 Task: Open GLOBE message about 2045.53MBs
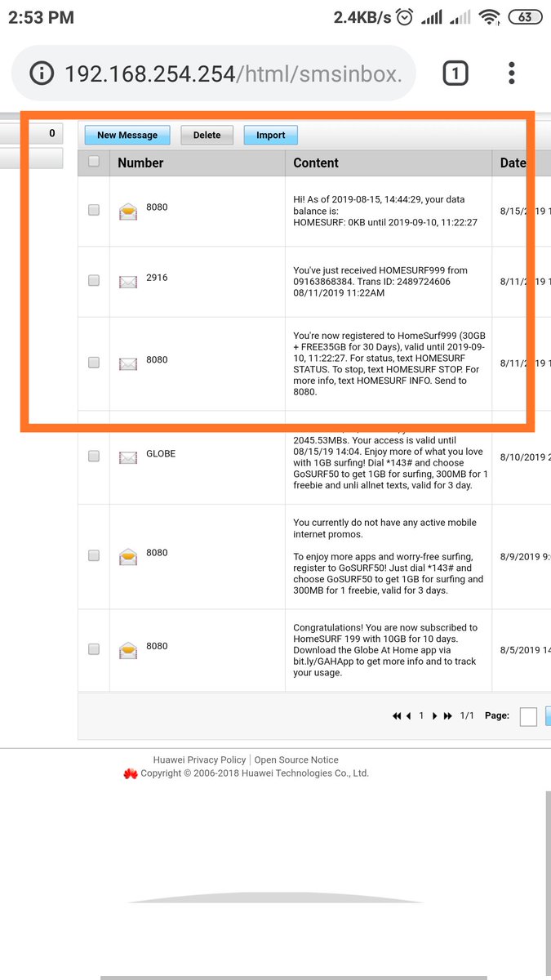click(390, 461)
